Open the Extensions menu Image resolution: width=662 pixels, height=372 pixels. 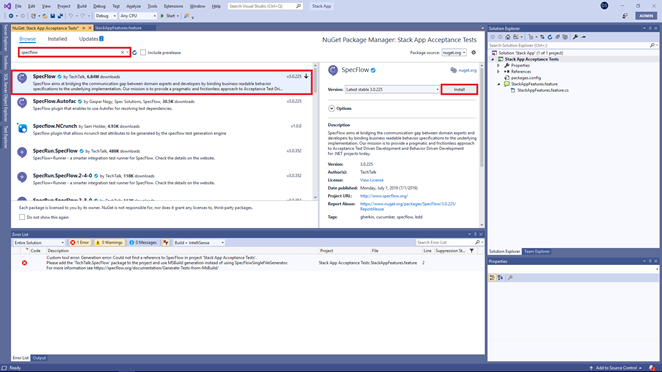173,6
